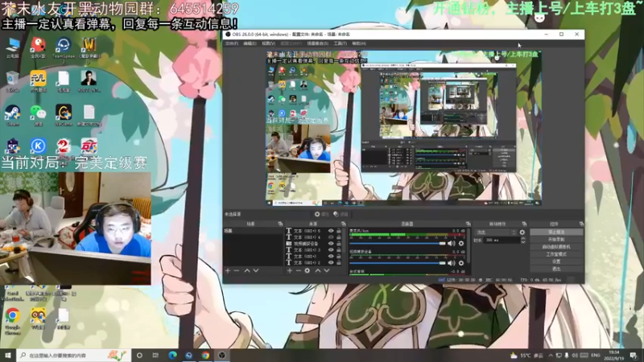Increase transition duration with up stepper
The image size is (644, 362).
click(522, 238)
